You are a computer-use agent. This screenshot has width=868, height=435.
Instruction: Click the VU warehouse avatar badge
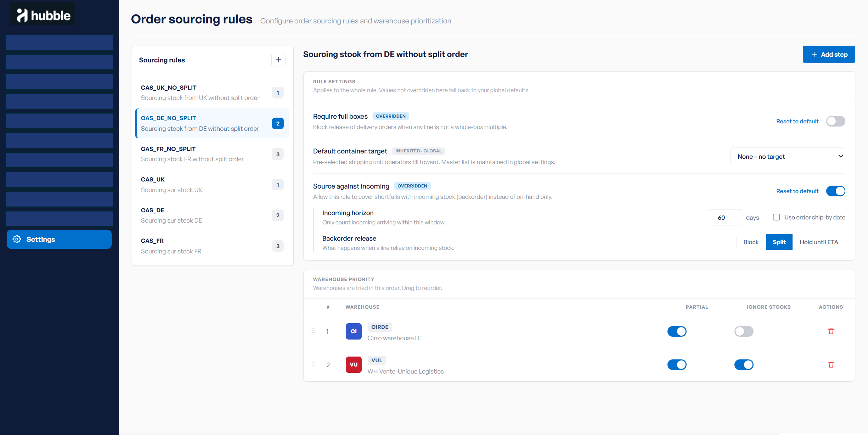click(x=353, y=365)
